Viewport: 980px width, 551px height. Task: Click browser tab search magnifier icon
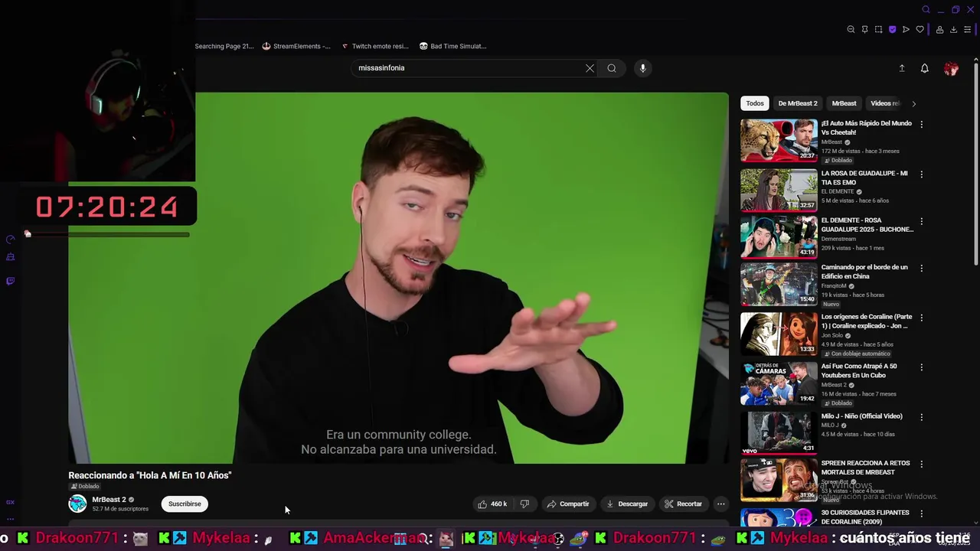(926, 10)
